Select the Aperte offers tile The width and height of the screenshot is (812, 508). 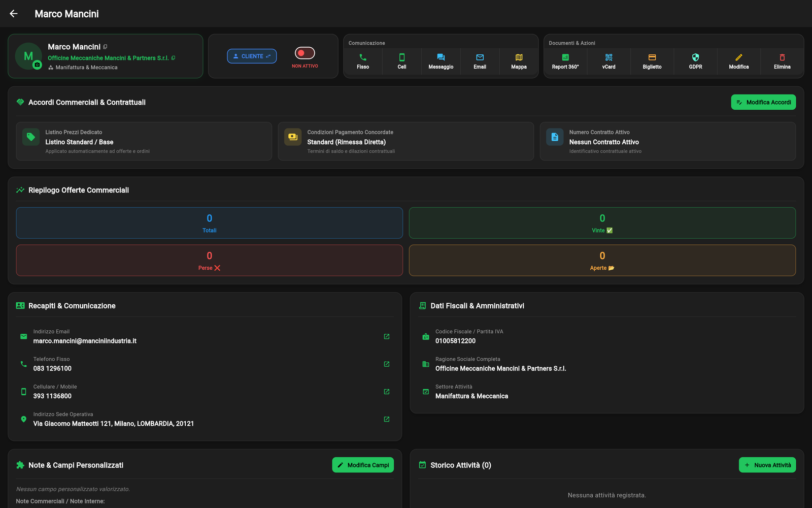click(x=602, y=261)
